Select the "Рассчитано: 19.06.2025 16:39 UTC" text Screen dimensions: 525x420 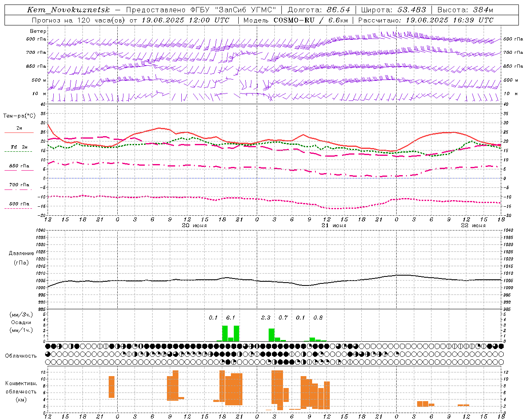pos(426,20)
